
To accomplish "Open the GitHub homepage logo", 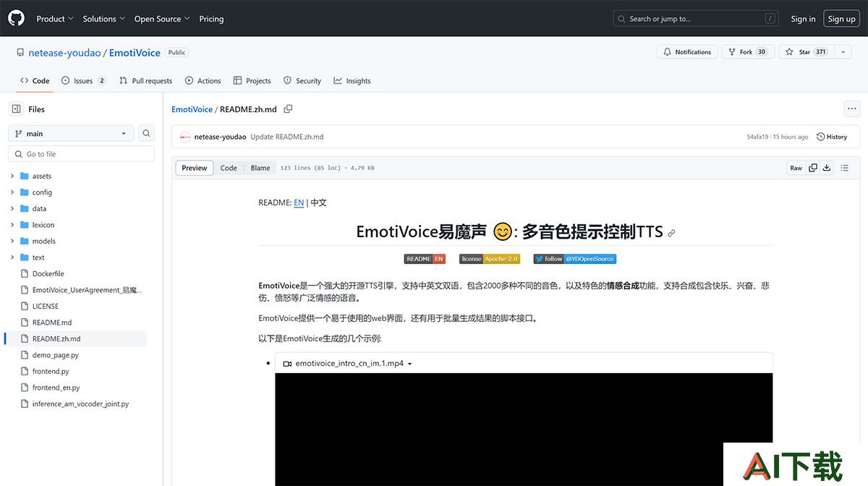I will 16,18.
